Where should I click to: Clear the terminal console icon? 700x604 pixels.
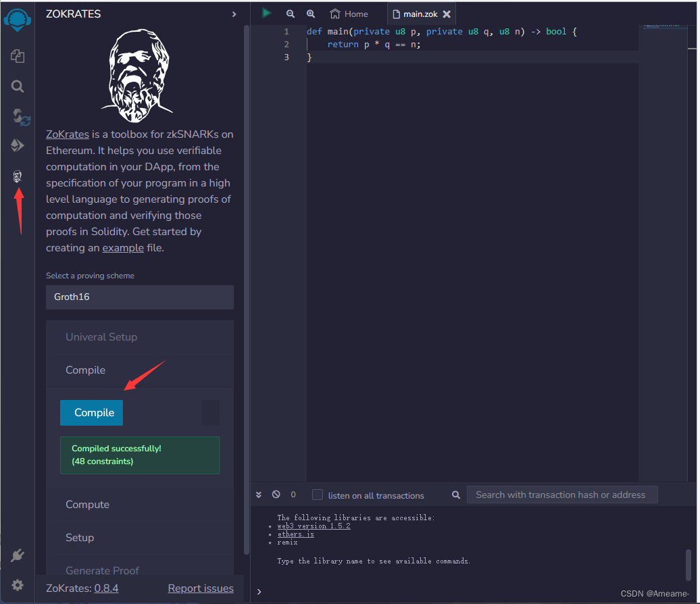pos(276,494)
